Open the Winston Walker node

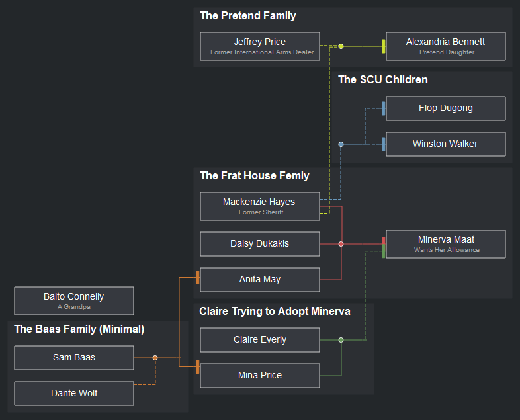point(446,144)
